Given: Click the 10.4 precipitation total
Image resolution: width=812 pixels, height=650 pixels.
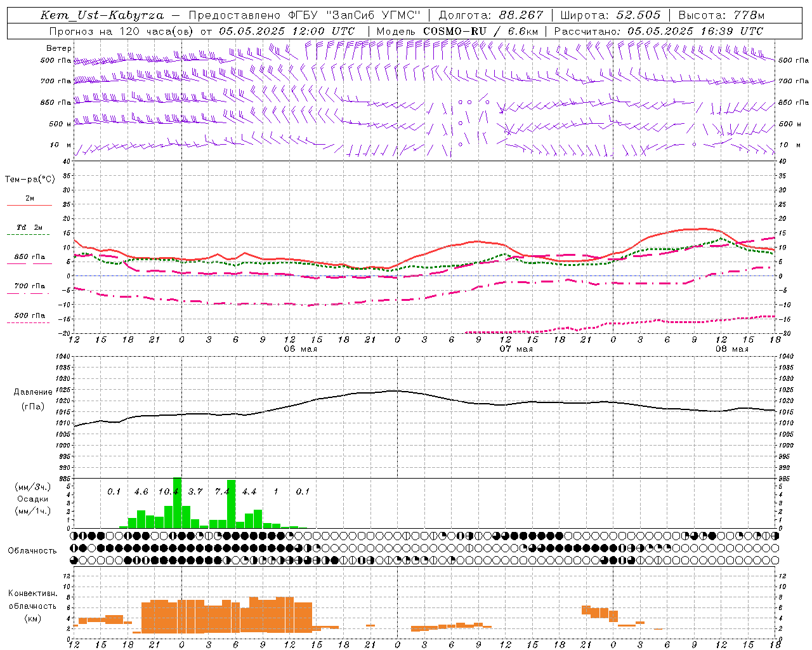Looking at the screenshot, I should (x=168, y=492).
